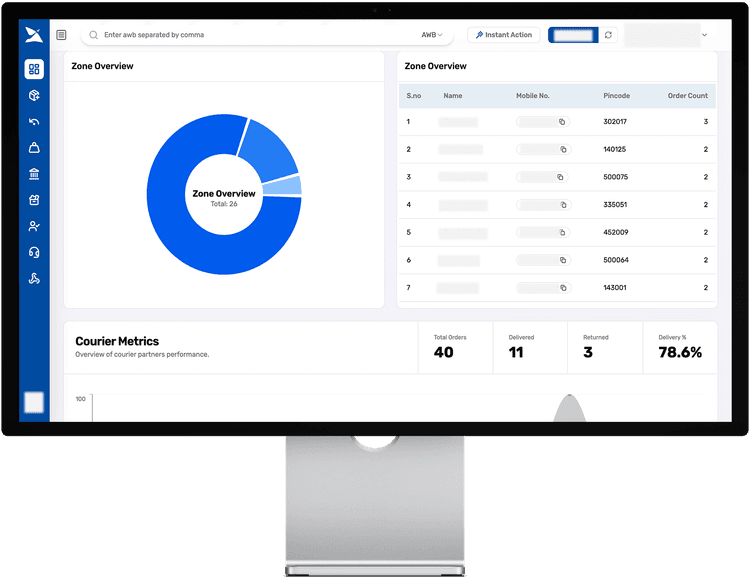
Task: Open the user check icon in sidebar
Action: tap(34, 226)
